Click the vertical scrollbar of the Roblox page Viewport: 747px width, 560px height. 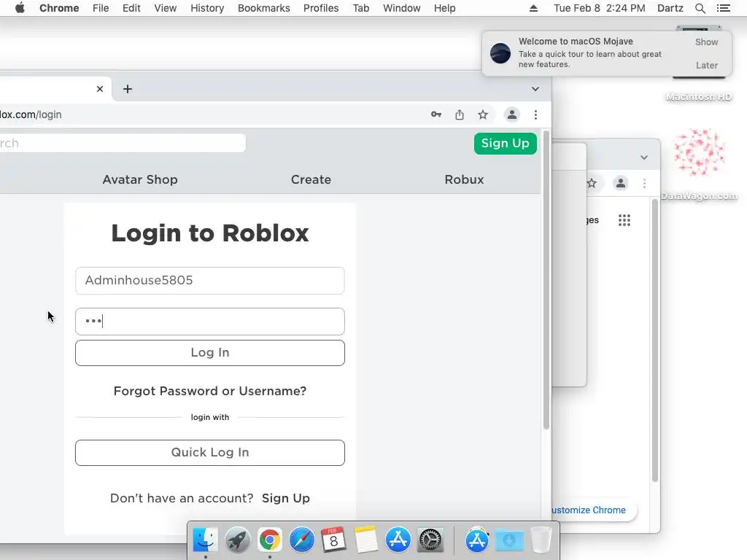(546, 280)
